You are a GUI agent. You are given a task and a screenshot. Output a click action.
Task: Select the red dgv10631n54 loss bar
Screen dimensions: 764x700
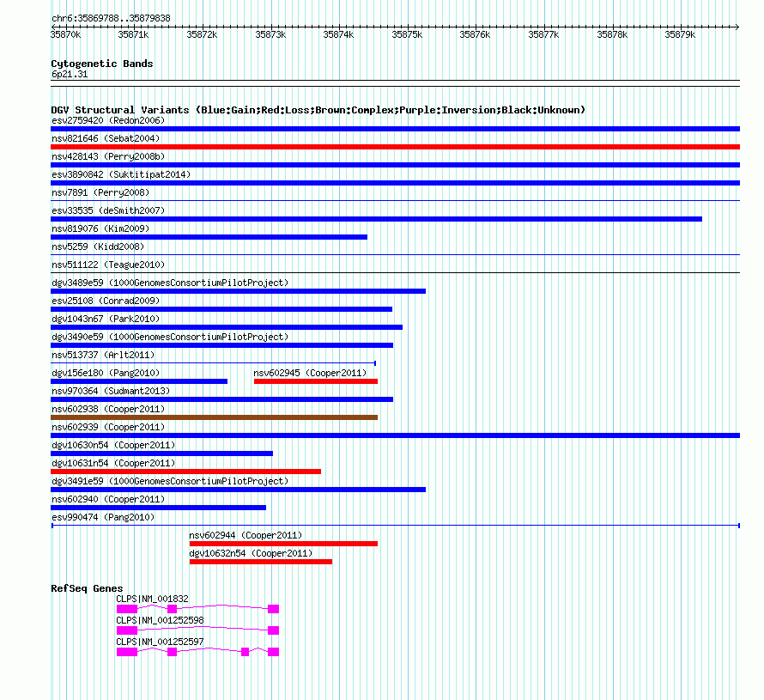click(185, 472)
